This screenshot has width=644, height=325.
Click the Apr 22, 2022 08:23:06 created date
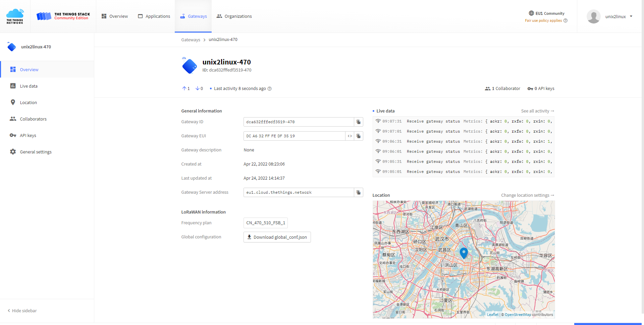[264, 164]
